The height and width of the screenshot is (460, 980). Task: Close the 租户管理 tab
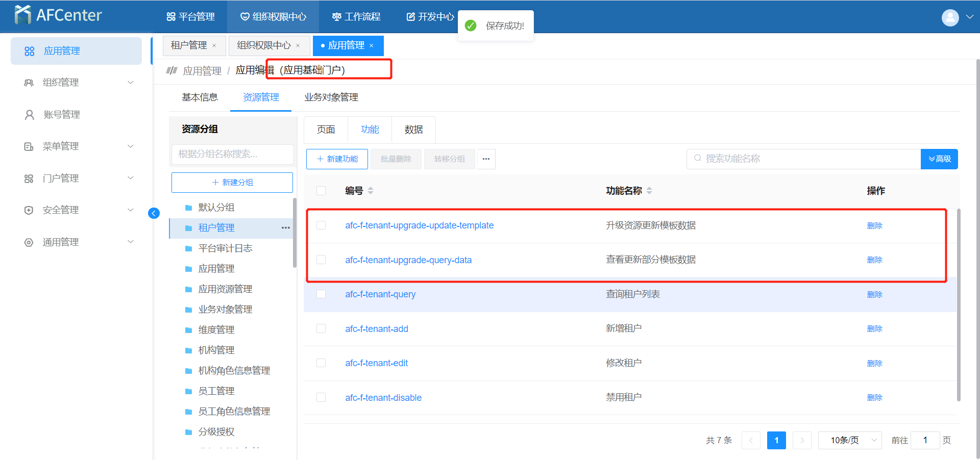(214, 46)
